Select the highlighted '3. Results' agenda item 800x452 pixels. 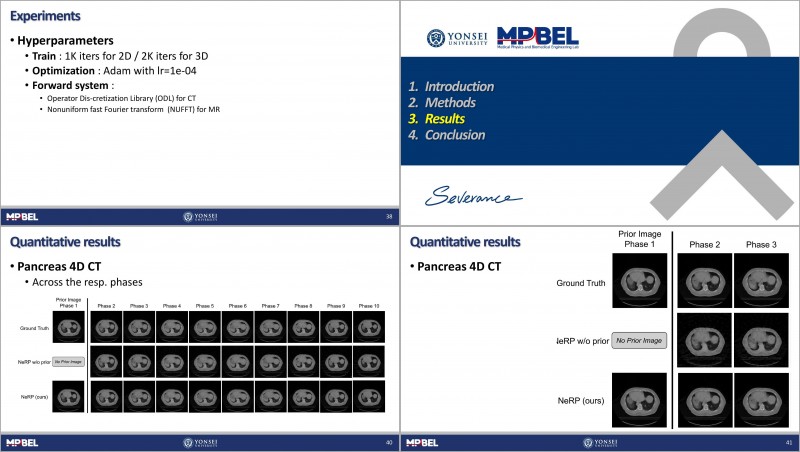pyautogui.click(x=437, y=119)
